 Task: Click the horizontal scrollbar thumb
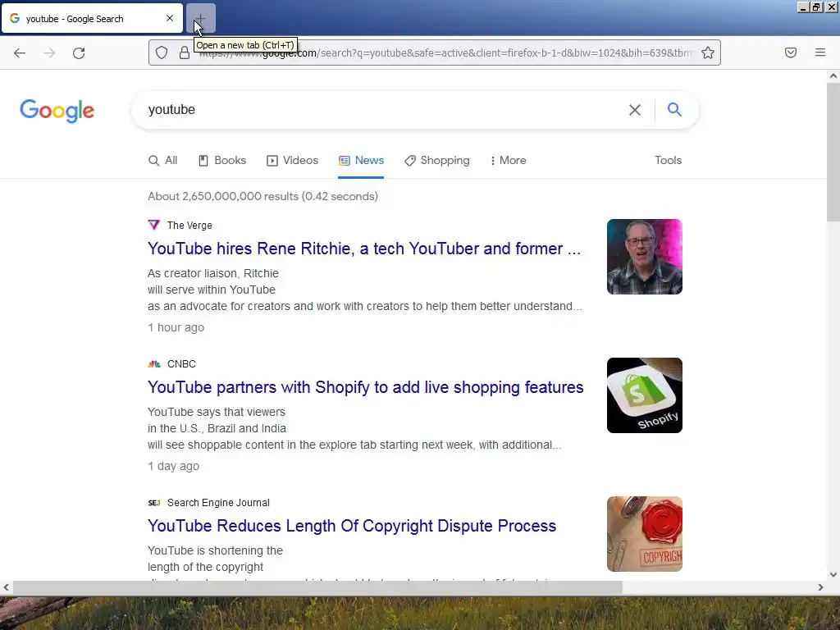point(317,587)
